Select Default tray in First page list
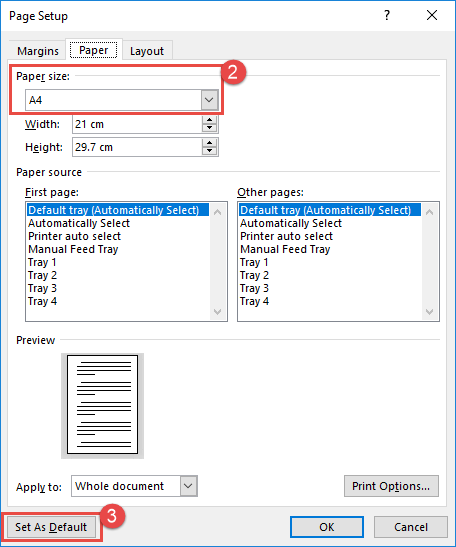The width and height of the screenshot is (456, 547). pos(118,210)
